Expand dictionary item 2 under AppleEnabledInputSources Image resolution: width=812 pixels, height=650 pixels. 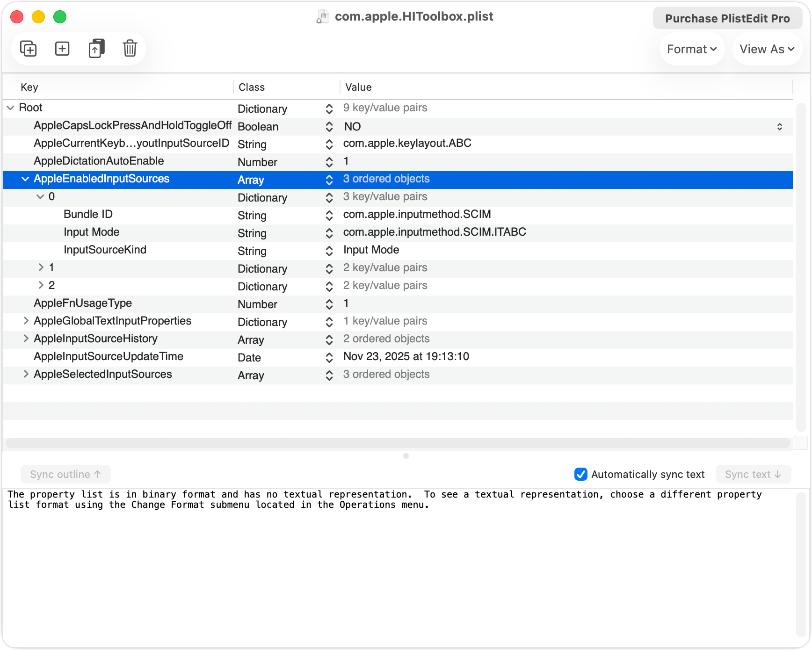40,285
